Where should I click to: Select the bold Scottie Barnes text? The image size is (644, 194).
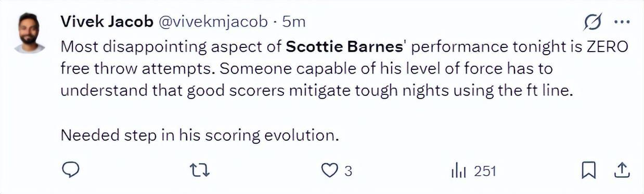pos(345,46)
